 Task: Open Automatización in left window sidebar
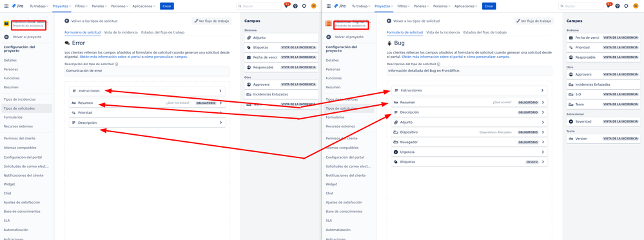click(x=16, y=230)
